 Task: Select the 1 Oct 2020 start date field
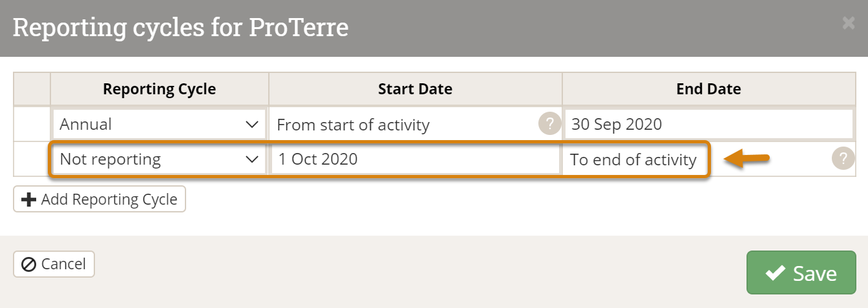point(415,159)
